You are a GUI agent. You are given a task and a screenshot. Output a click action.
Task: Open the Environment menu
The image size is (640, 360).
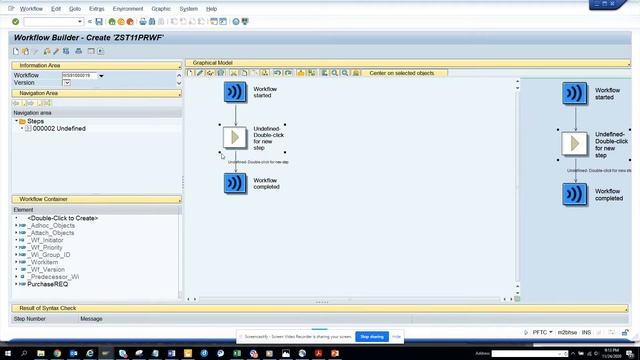[128, 9]
